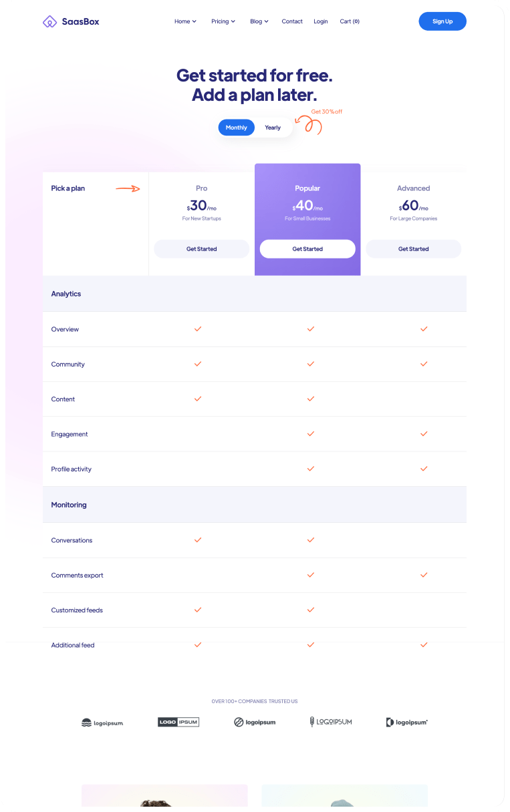Go to the Contact page
The image size is (510, 812).
click(292, 21)
